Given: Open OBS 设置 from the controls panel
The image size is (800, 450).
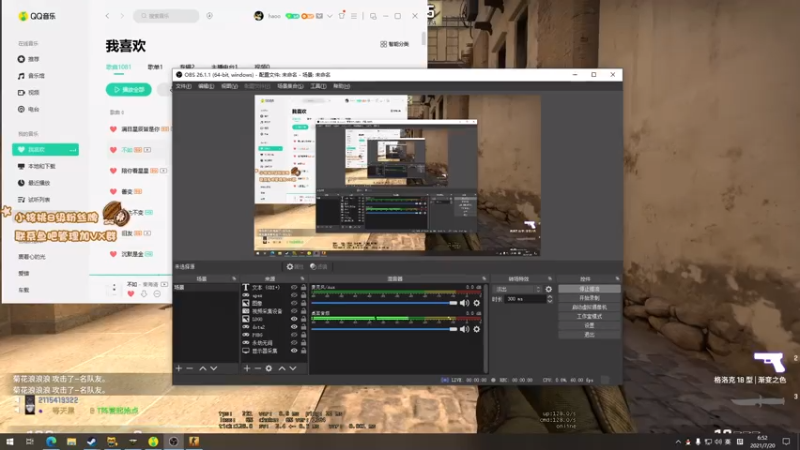Looking at the screenshot, I should (589, 326).
